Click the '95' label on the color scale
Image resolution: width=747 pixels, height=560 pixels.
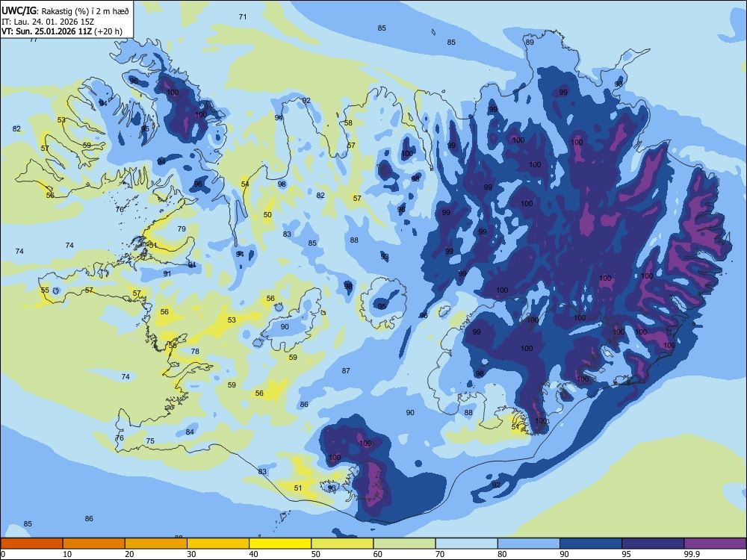tap(627, 554)
